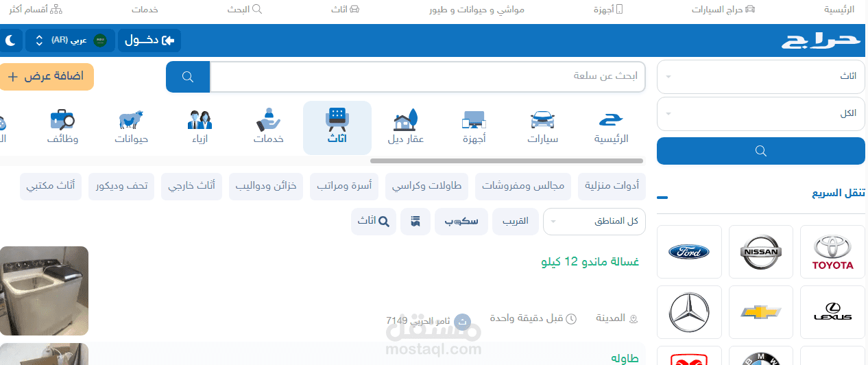Open the طاوله listing title

(625, 358)
